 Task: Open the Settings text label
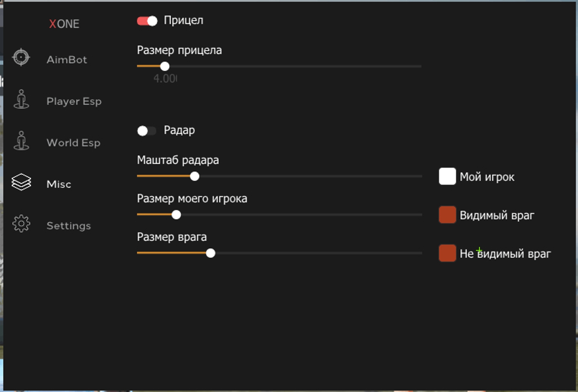(69, 226)
